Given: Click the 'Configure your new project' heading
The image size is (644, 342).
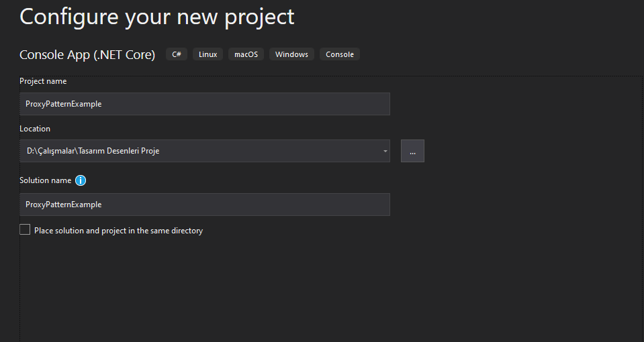Looking at the screenshot, I should [157, 17].
